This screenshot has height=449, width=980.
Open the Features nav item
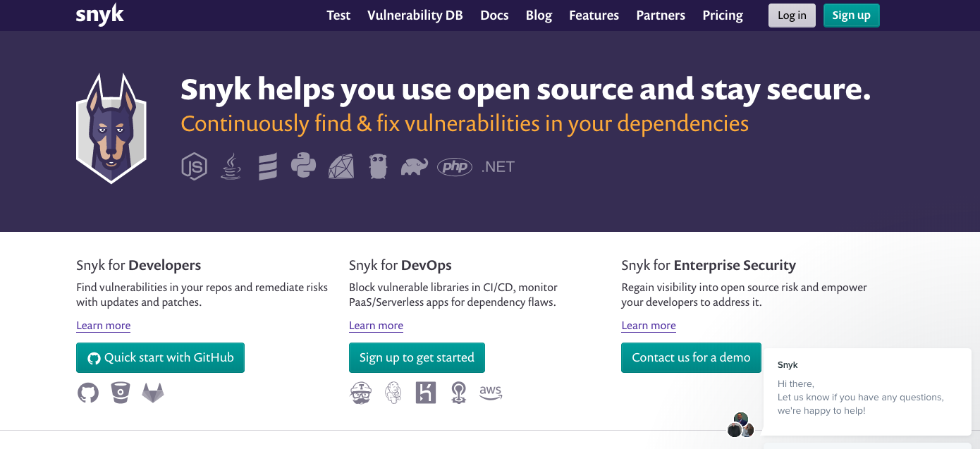[x=594, y=16]
